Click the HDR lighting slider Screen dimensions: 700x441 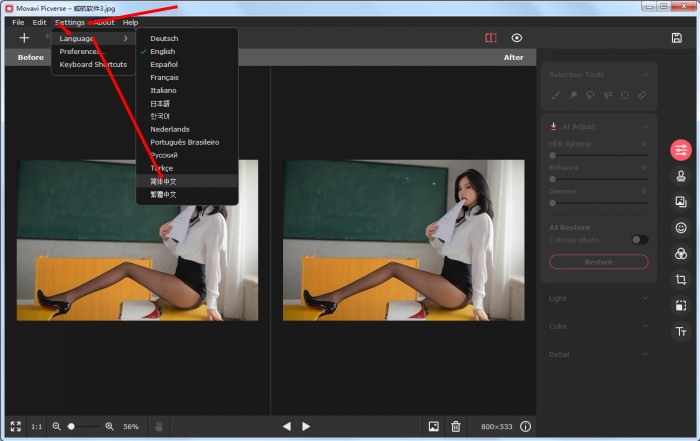(x=598, y=156)
